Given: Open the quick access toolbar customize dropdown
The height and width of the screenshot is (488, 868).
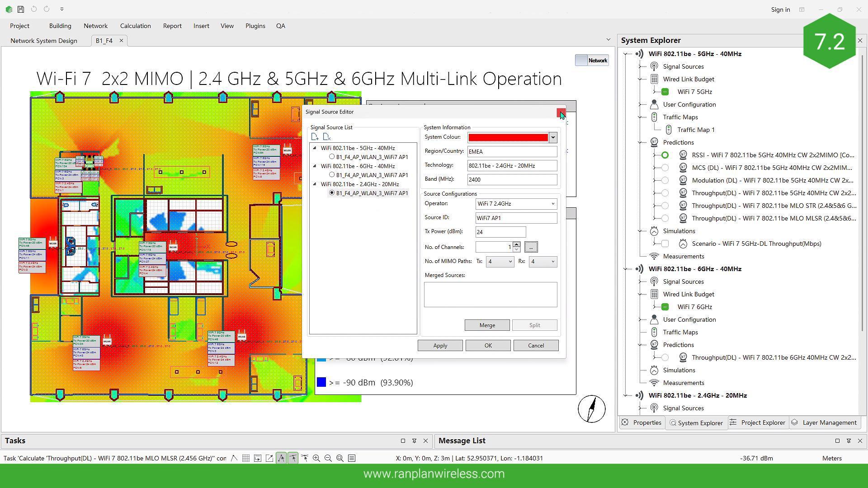Looking at the screenshot, I should click(62, 9).
